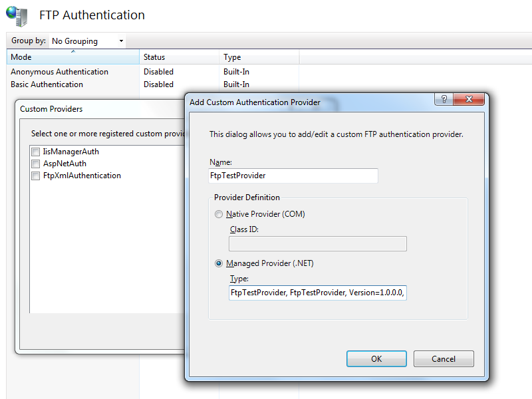The height and width of the screenshot is (399, 532).
Task: Select the Native Provider (COM) radio button
Action: 219,214
